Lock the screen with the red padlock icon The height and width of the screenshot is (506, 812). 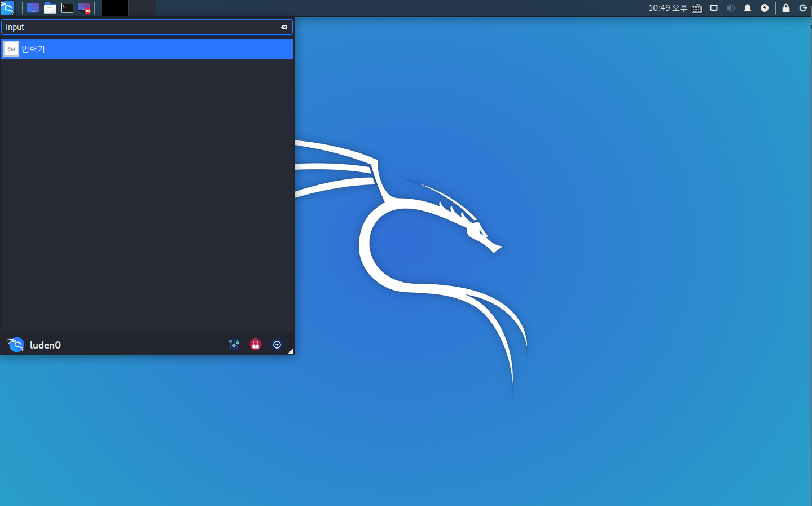pyautogui.click(x=256, y=345)
